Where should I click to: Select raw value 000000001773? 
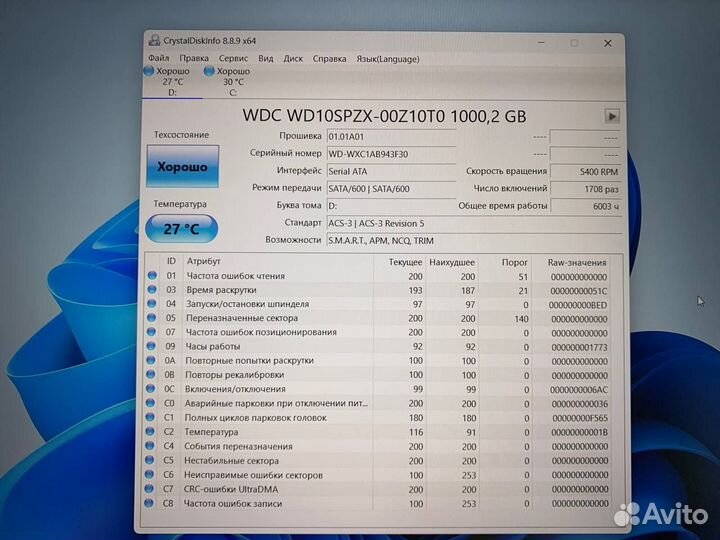579,348
